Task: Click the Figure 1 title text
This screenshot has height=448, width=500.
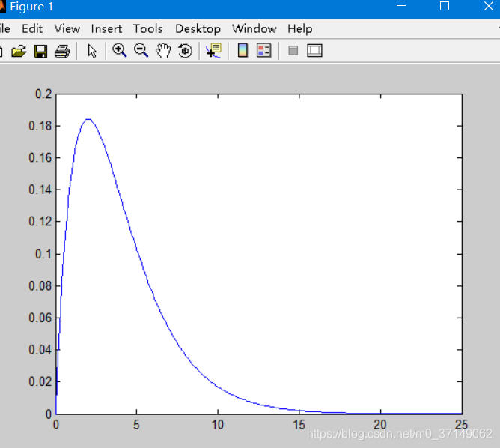Action: coord(31,7)
